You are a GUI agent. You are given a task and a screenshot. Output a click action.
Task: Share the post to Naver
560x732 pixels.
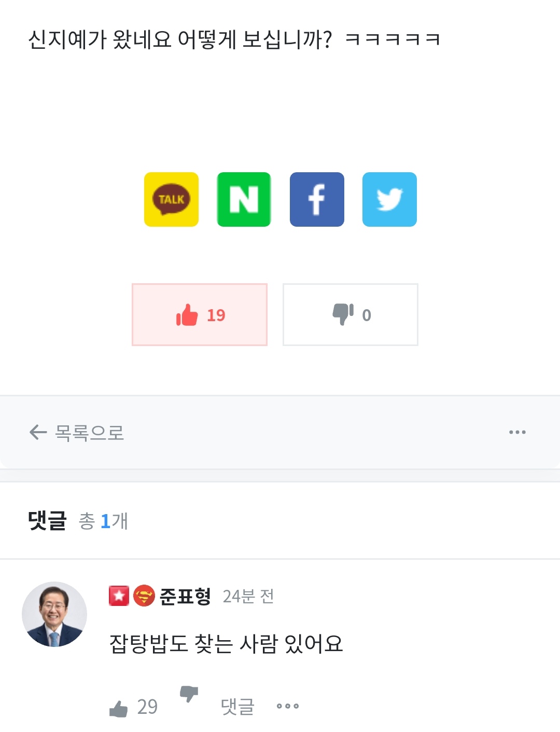pyautogui.click(x=244, y=199)
